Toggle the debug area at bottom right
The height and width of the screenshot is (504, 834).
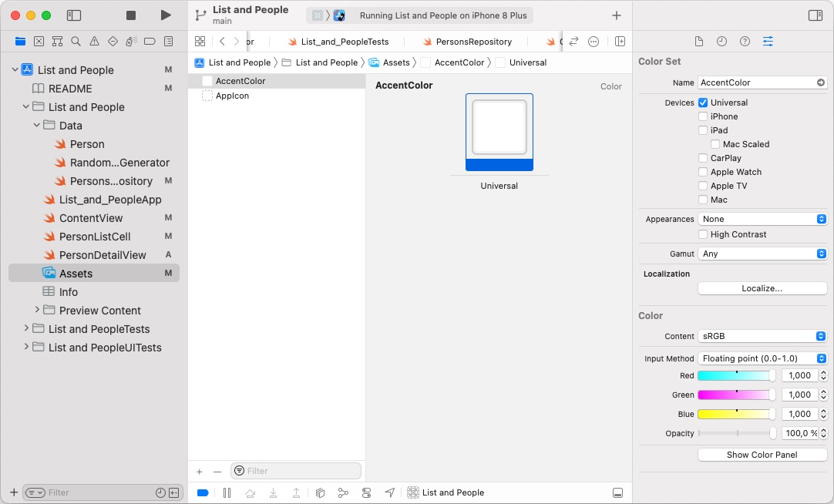tap(617, 493)
